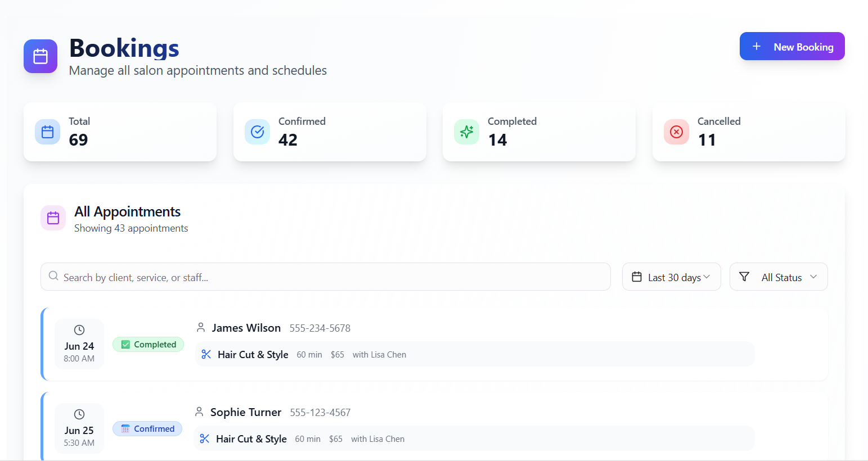Viewport: 868px width, 461px height.
Task: Click the Confirmed checkmark circle icon
Action: [257, 132]
